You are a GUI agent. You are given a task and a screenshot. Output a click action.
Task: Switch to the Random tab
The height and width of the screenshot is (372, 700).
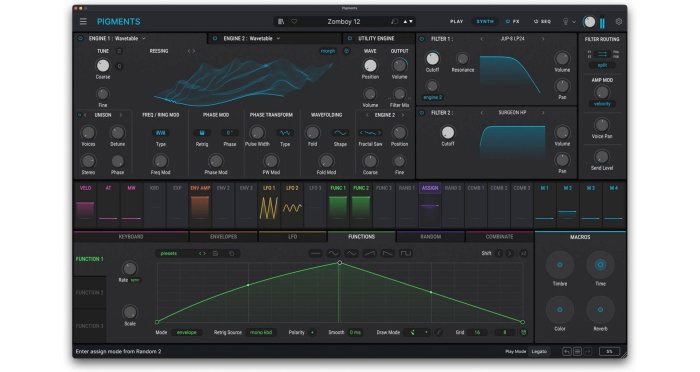pos(430,237)
